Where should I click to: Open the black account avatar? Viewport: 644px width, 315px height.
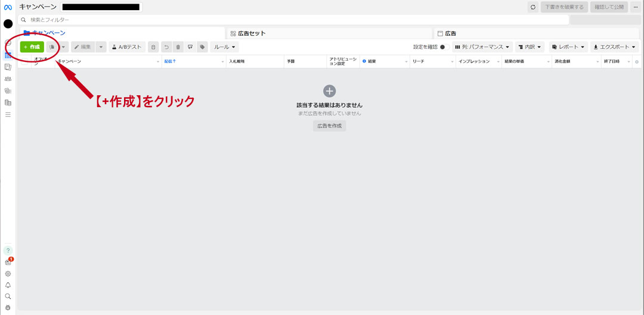pyautogui.click(x=8, y=24)
